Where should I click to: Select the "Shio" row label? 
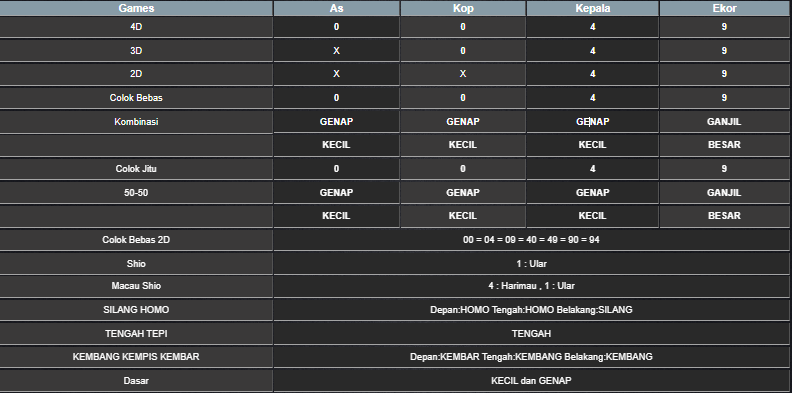[136, 264]
